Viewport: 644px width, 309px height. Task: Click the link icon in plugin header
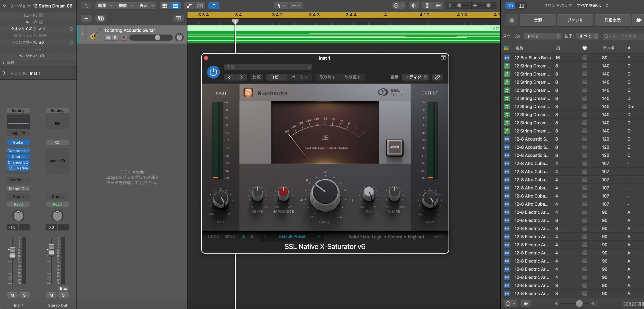coord(437,77)
